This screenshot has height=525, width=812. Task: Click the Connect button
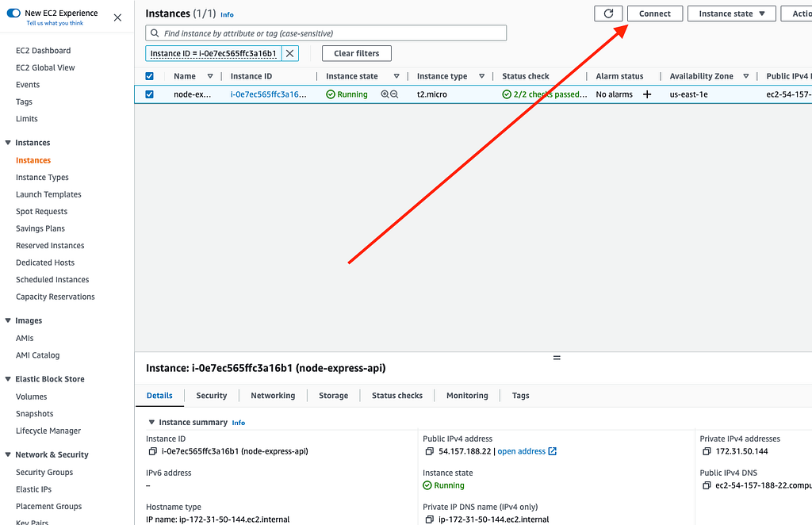click(x=655, y=13)
